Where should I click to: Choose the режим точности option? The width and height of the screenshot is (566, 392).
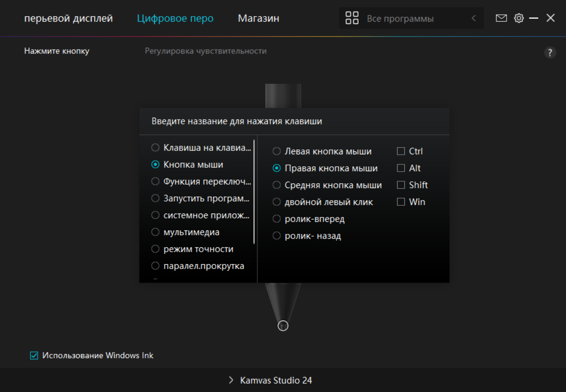(155, 249)
